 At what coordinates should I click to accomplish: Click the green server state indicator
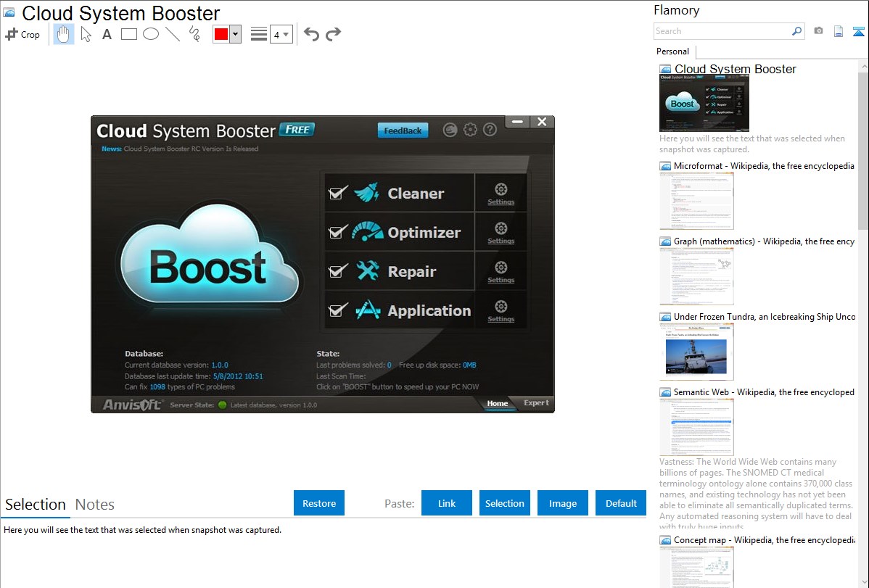(x=223, y=405)
